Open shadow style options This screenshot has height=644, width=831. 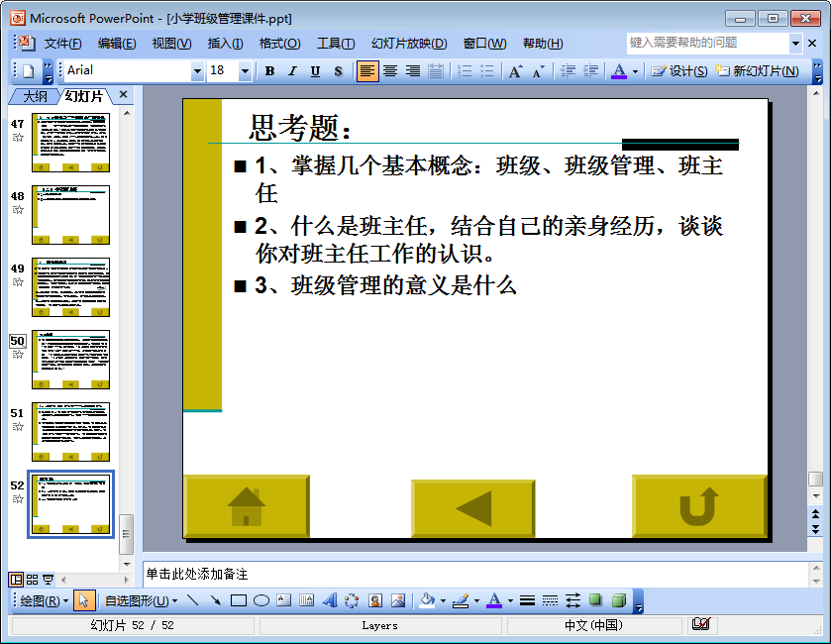pos(595,600)
